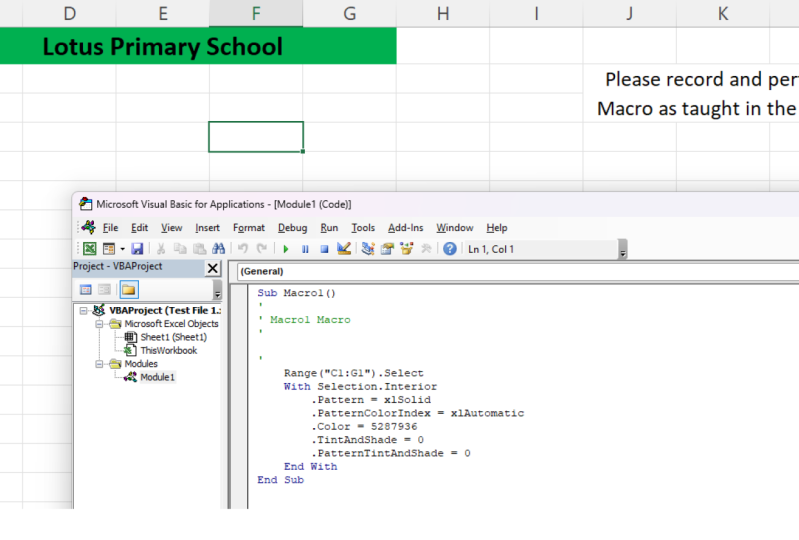Open the Run menu
The width and height of the screenshot is (799, 540).
click(x=329, y=228)
